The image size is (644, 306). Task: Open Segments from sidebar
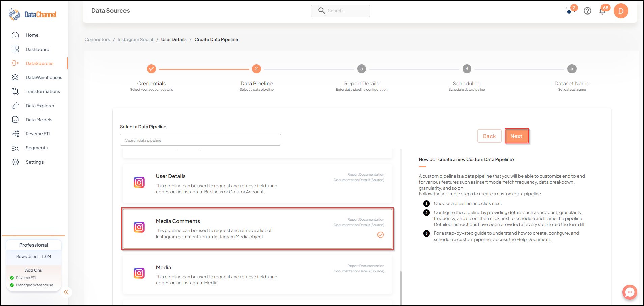tap(36, 148)
